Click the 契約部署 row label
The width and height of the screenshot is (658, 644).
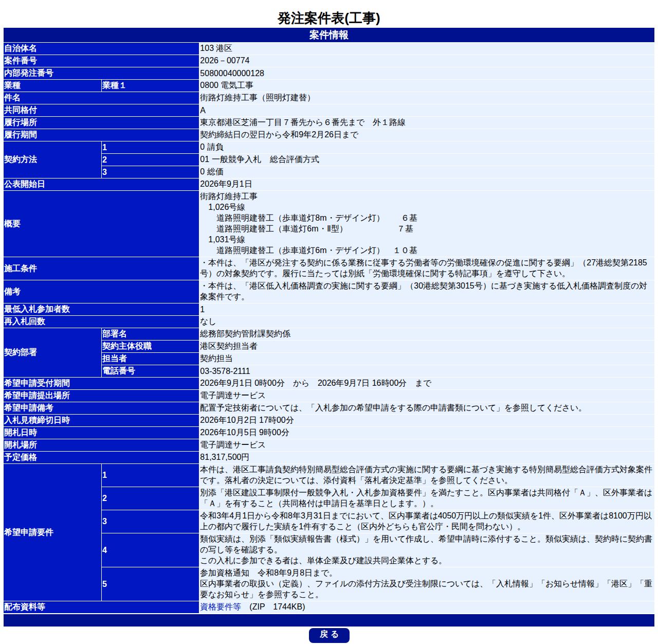click(21, 352)
